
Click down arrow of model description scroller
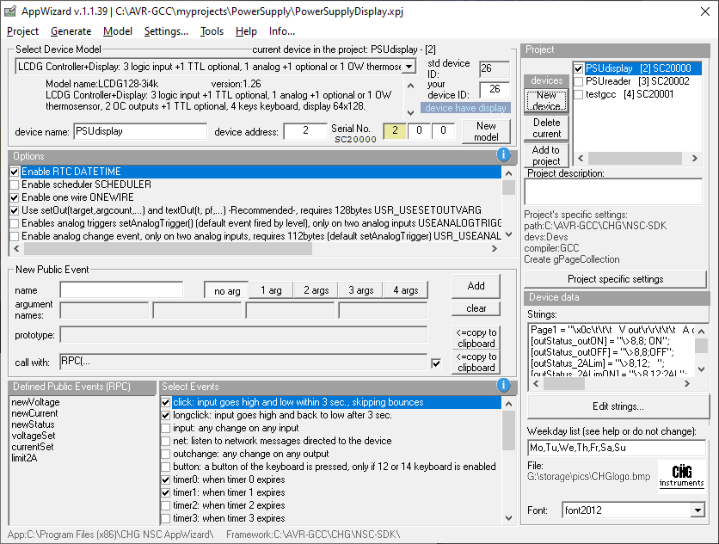point(411,112)
